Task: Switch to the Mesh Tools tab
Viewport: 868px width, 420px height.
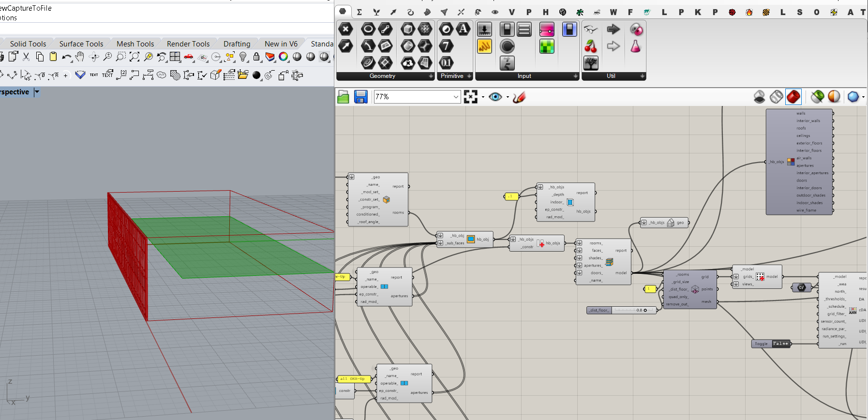Action: coord(135,44)
